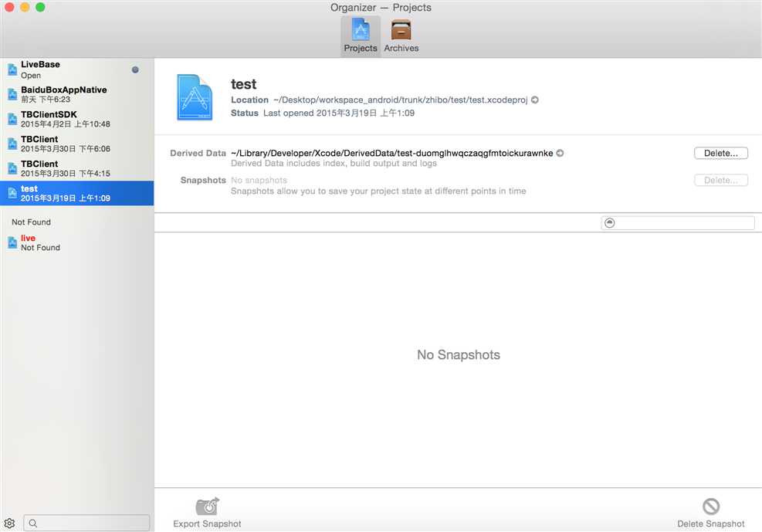Click the No Snapshots placeholder text

[459, 354]
